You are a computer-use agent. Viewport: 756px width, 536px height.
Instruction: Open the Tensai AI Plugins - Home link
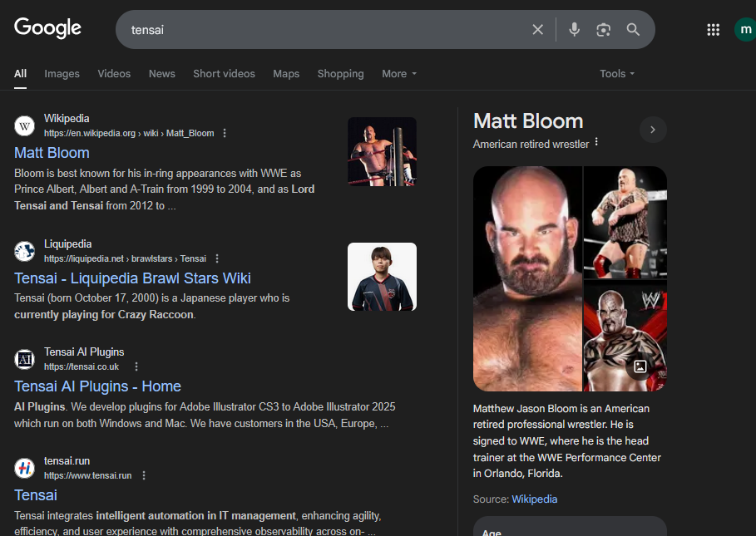[x=97, y=386]
